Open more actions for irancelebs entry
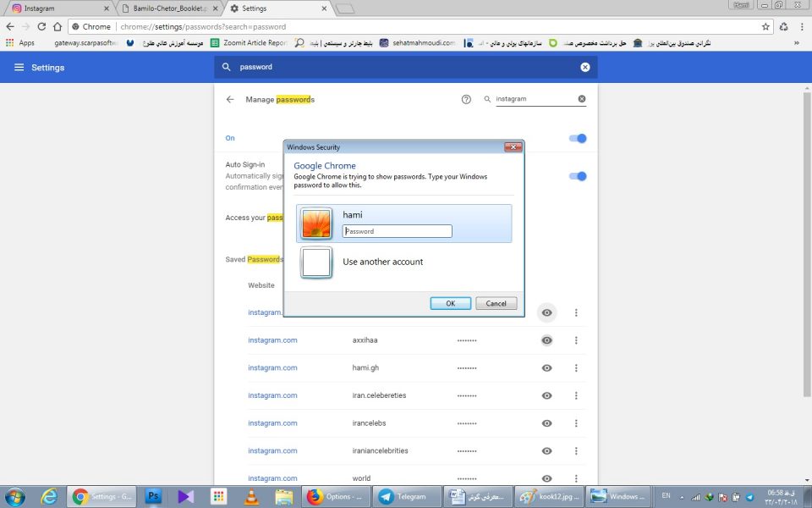This screenshot has width=812, height=508. [576, 422]
